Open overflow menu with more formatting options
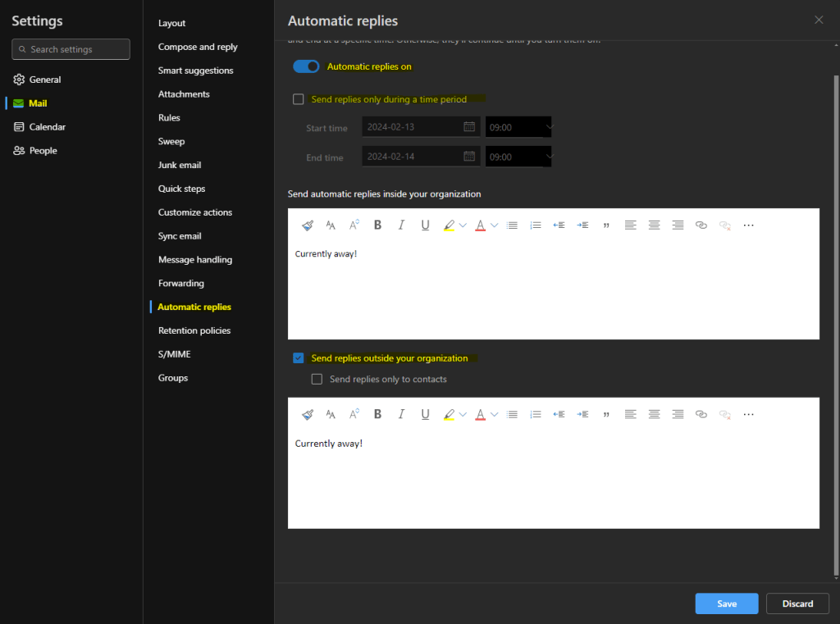The image size is (840, 624). [x=748, y=225]
